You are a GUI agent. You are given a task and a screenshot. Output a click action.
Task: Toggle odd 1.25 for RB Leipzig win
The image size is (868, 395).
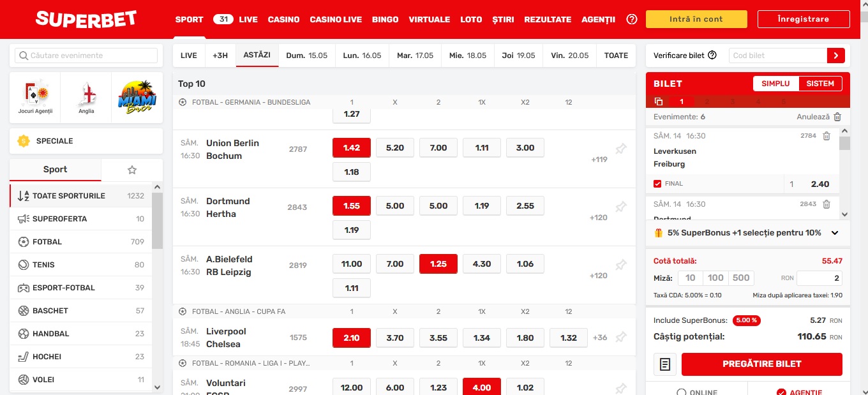pyautogui.click(x=438, y=264)
